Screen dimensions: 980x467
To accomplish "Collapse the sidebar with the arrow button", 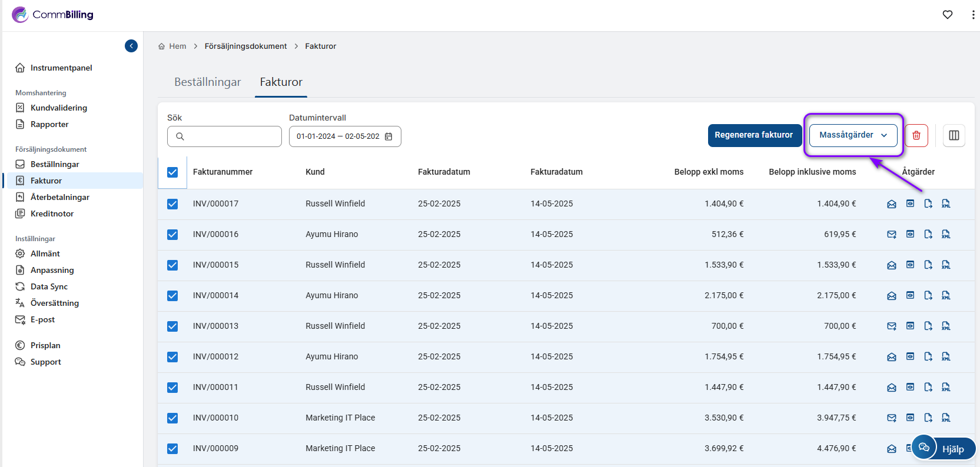I will coord(131,46).
